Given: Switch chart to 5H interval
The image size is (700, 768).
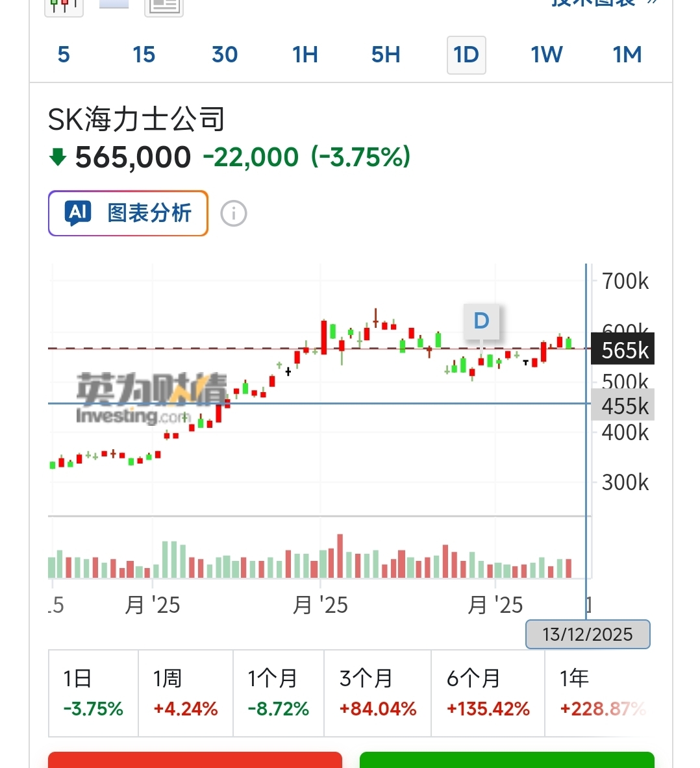Looking at the screenshot, I should point(386,55).
